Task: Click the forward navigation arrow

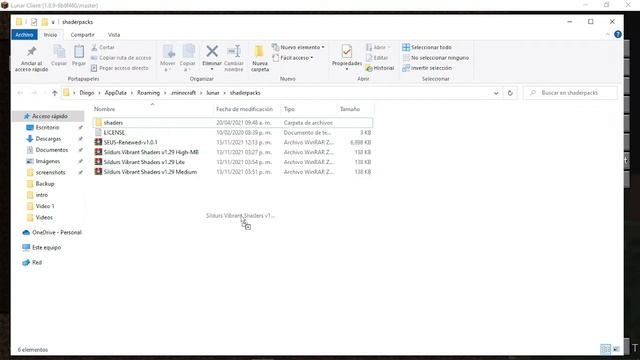Action: click(34, 93)
